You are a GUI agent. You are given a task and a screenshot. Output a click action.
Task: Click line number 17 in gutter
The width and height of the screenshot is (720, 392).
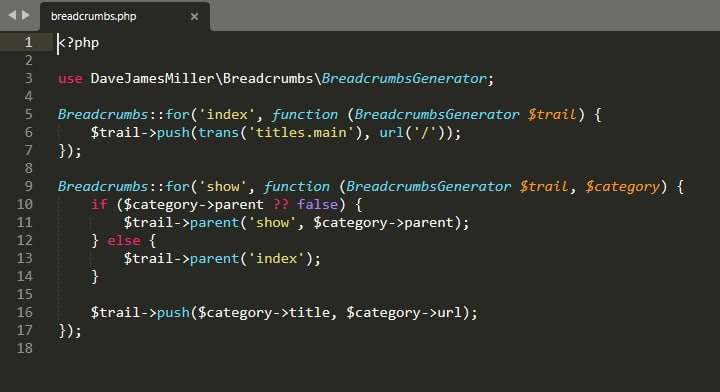pos(25,330)
